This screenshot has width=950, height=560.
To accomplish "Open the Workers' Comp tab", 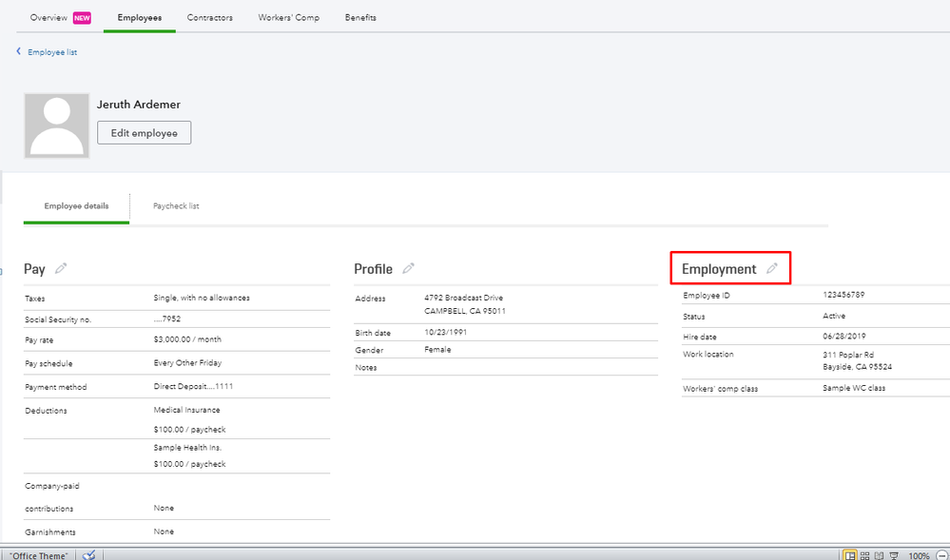I will 288,17.
